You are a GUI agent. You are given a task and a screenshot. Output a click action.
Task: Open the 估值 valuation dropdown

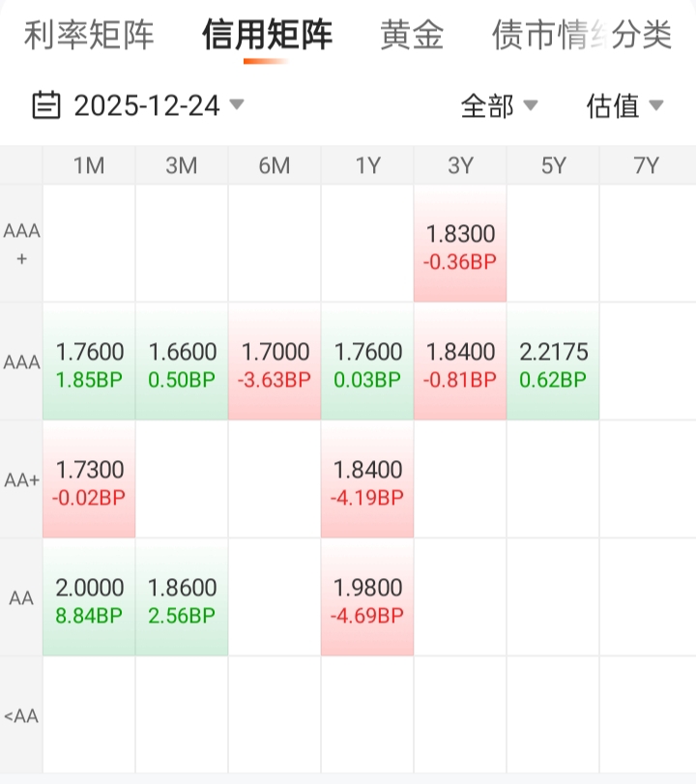coord(624,105)
